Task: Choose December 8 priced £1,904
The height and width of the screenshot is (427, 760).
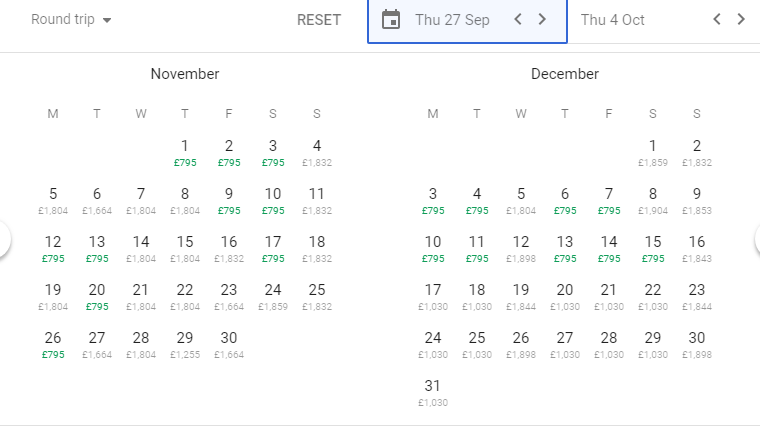Action: [653, 200]
